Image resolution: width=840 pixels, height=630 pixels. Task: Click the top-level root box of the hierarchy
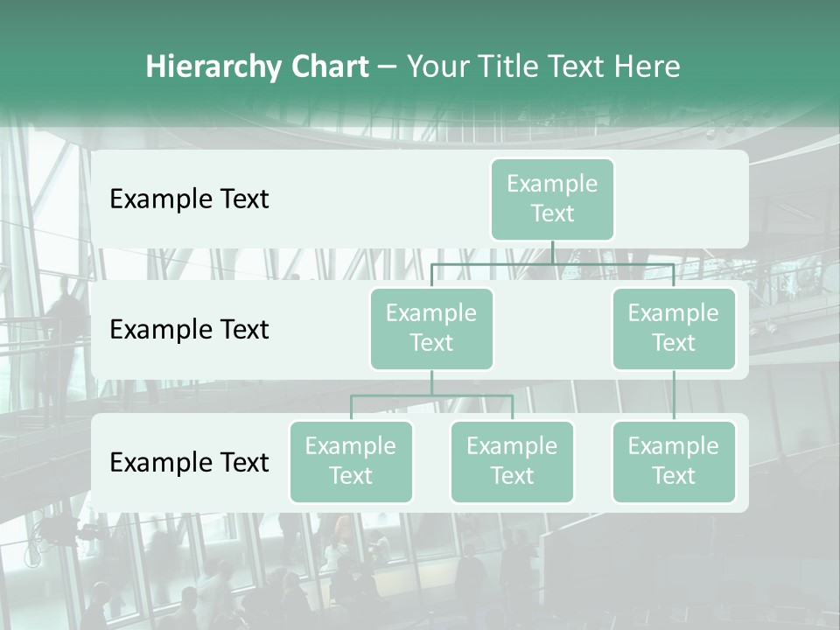tap(552, 199)
